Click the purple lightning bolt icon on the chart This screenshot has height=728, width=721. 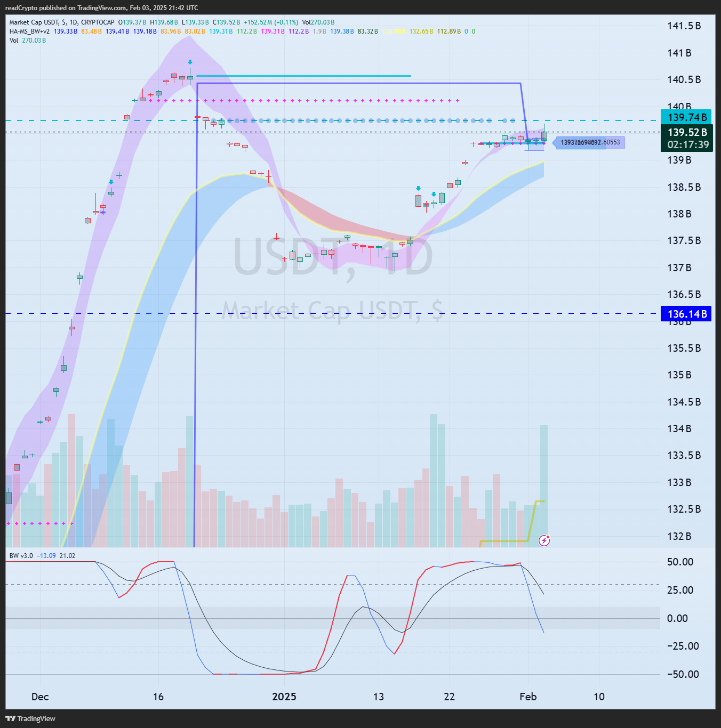[544, 540]
